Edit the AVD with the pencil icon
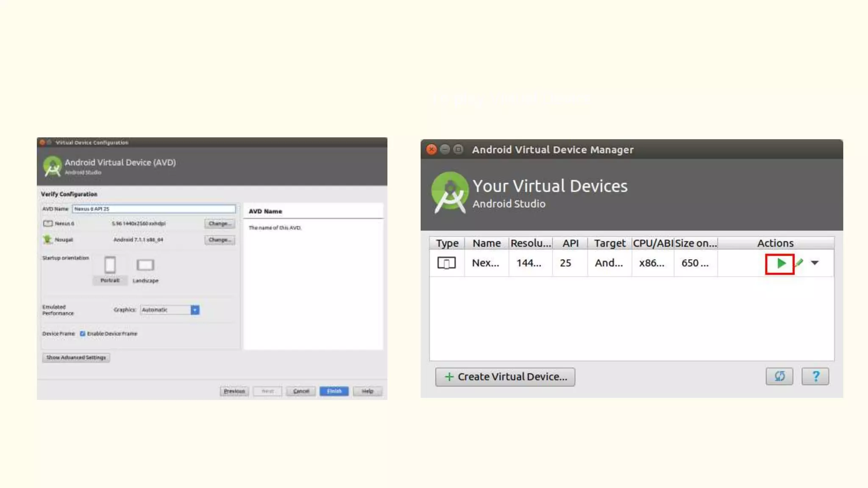This screenshot has height=488, width=868. (x=799, y=263)
